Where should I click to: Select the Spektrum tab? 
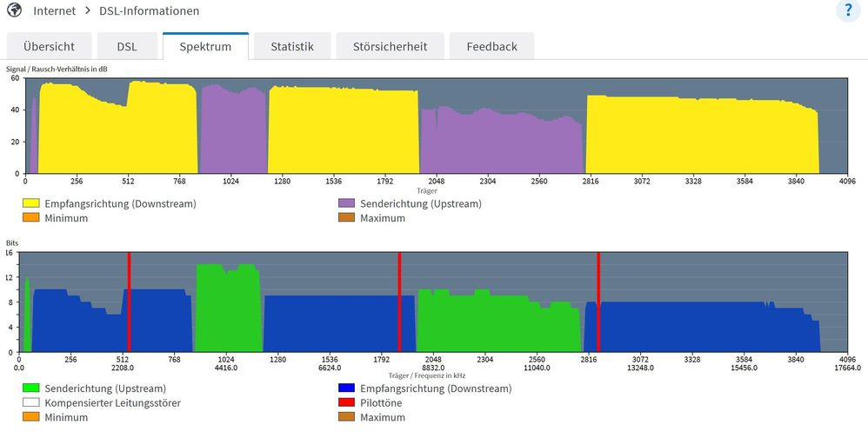(205, 46)
